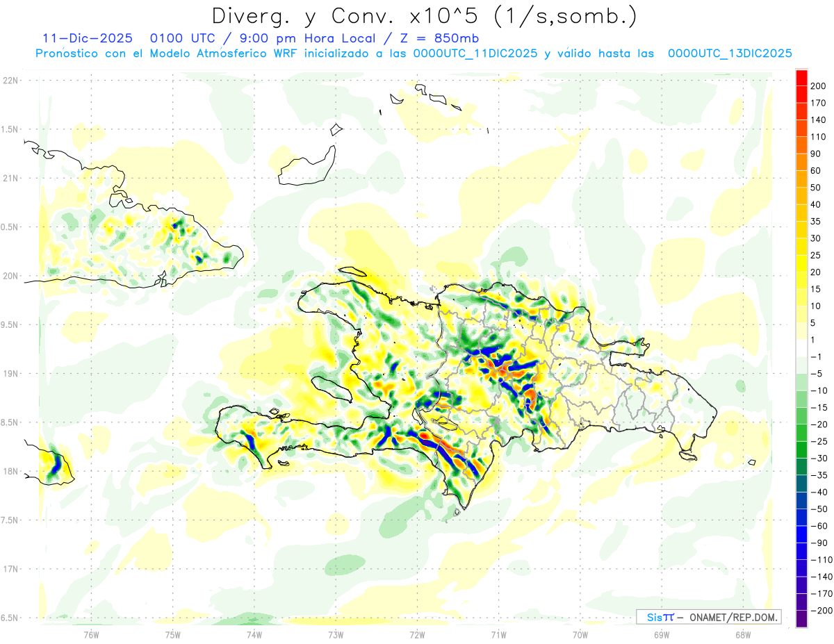834x644 pixels.
Task: Click the longitude label "68W"
Action: coord(742,634)
